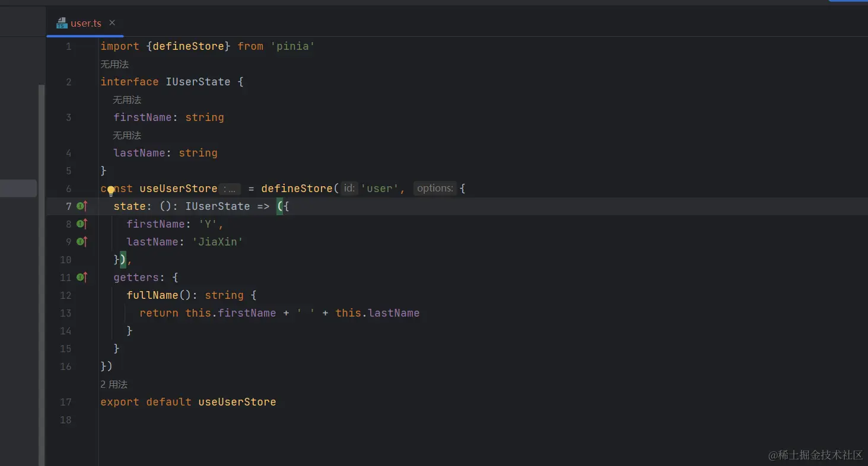Close the user.ts editor tab
The width and height of the screenshot is (868, 466).
[x=112, y=23]
